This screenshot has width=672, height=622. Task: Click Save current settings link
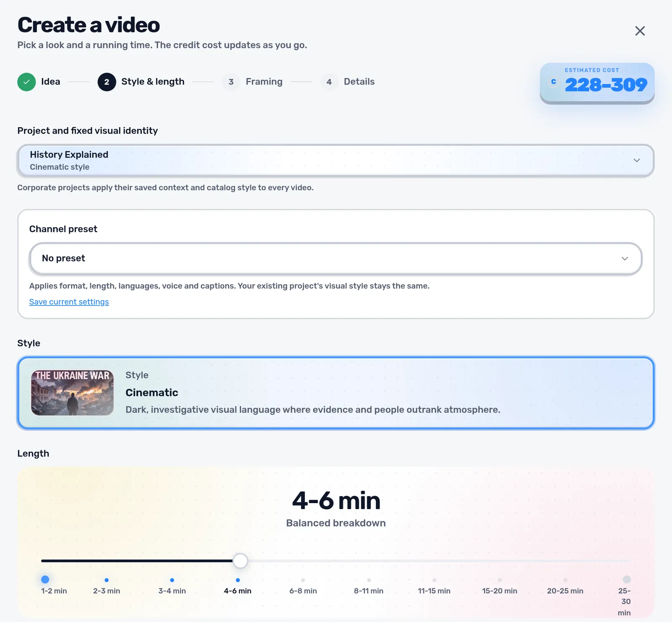(x=69, y=302)
